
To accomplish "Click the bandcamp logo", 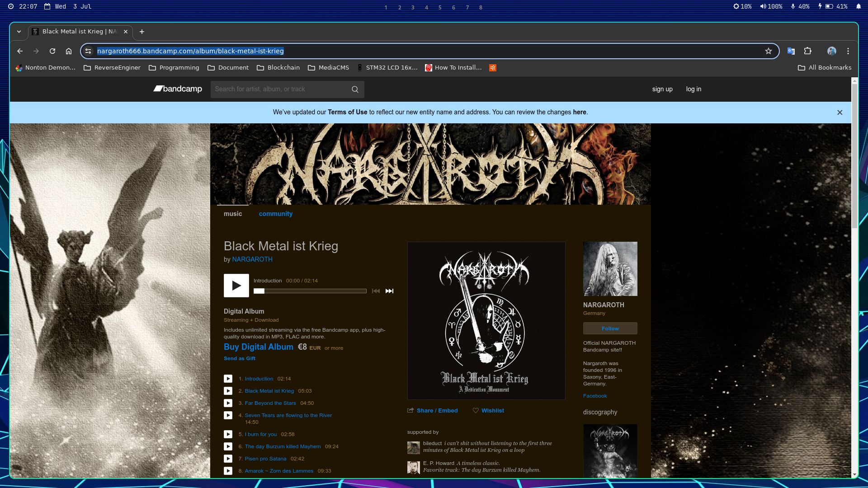I will 177,89.
